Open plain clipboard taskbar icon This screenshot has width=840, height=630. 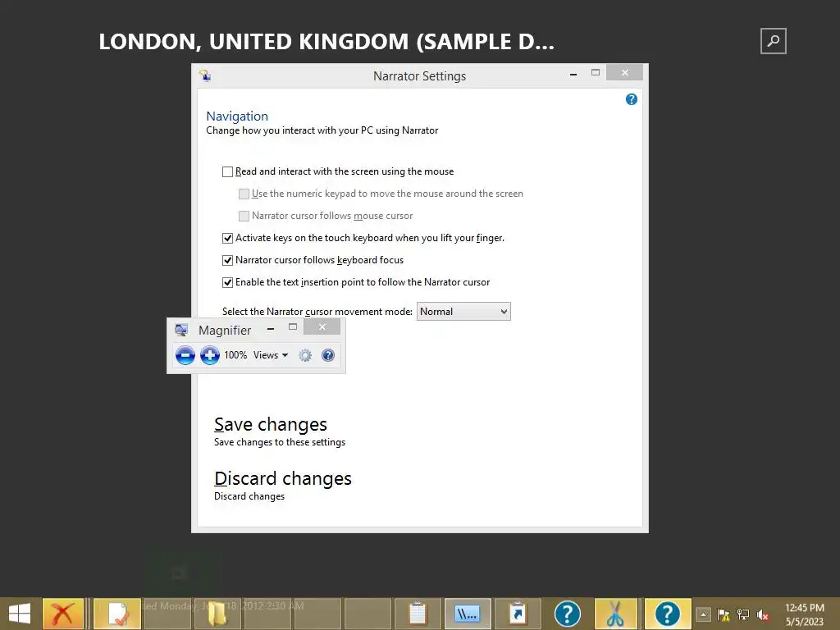point(418,614)
